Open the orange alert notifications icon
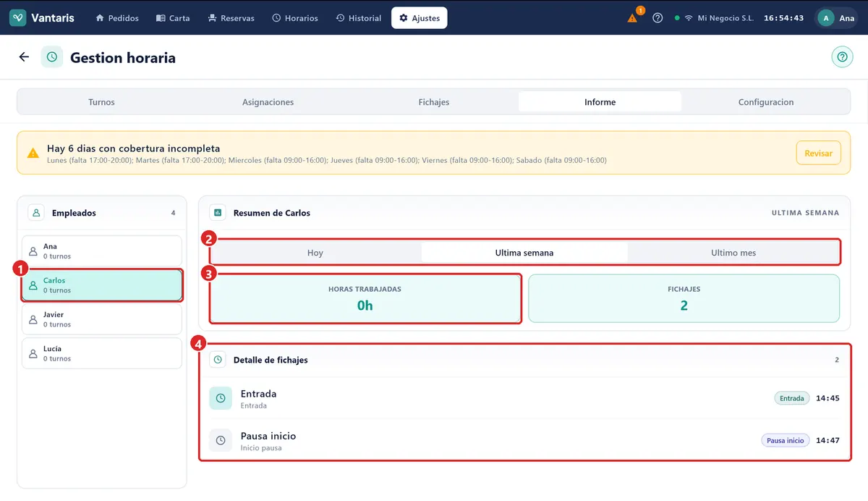The width and height of the screenshot is (868, 501). click(633, 18)
